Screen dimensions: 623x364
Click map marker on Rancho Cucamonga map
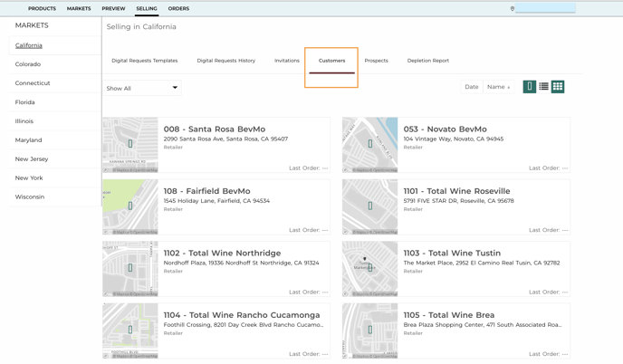[x=130, y=330]
